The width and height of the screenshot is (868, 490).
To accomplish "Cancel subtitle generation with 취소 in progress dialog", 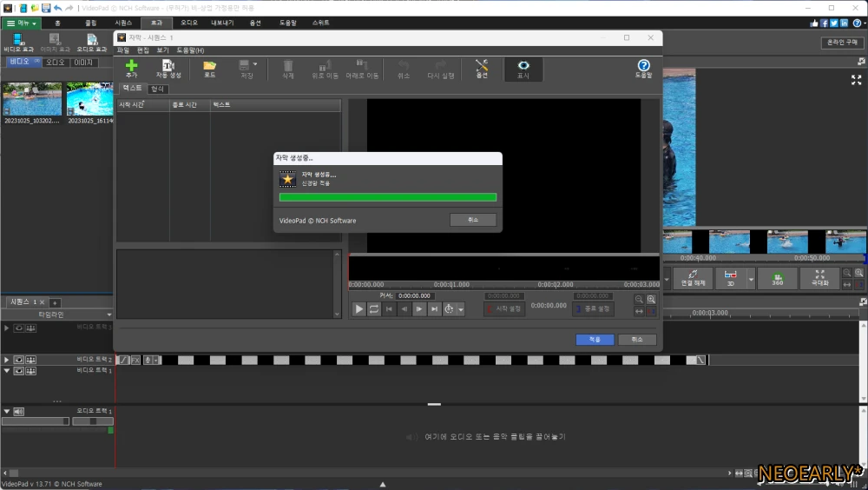I will click(x=473, y=220).
